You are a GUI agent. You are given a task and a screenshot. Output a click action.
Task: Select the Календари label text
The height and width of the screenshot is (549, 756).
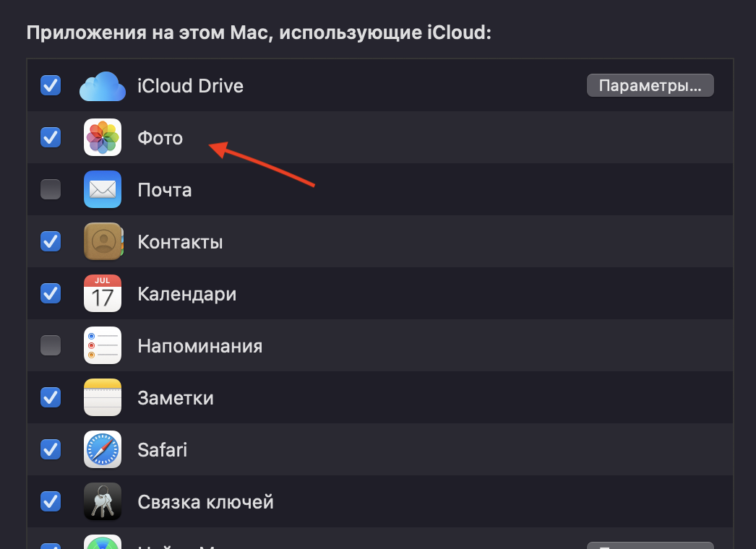point(187,295)
